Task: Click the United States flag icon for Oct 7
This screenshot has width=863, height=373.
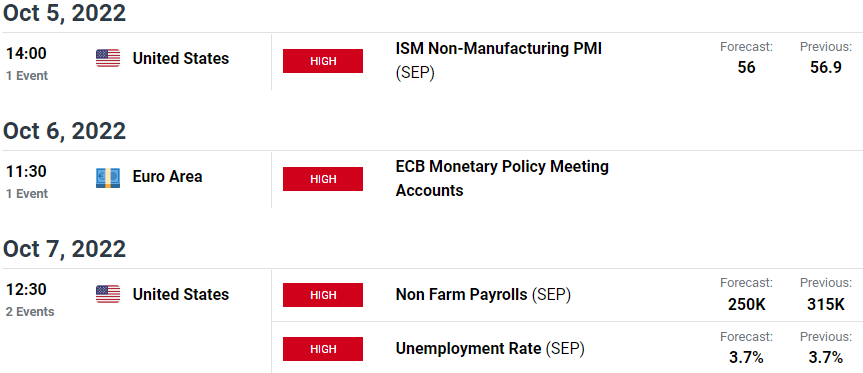Action: (x=108, y=294)
